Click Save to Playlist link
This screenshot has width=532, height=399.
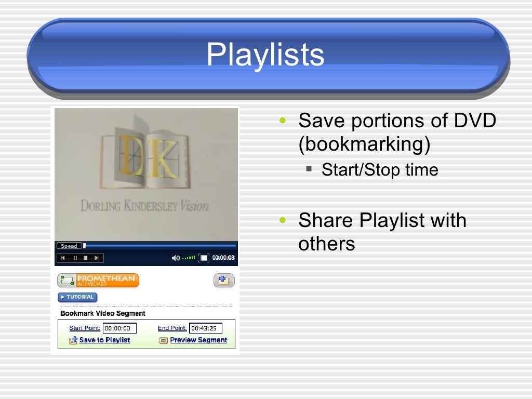click(104, 340)
